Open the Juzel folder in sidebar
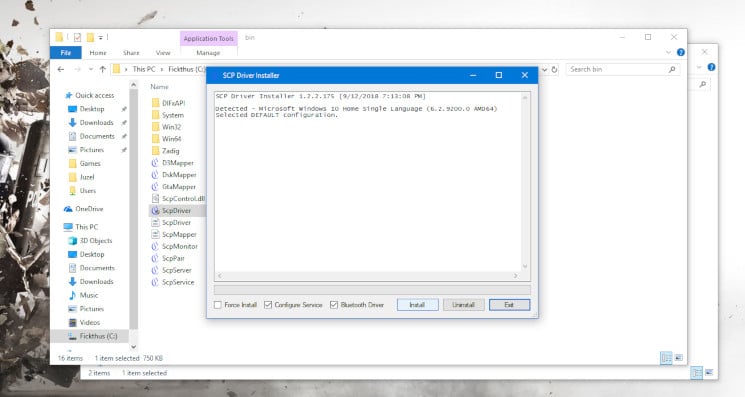Screen dimensions: 745x397 coord(87,177)
